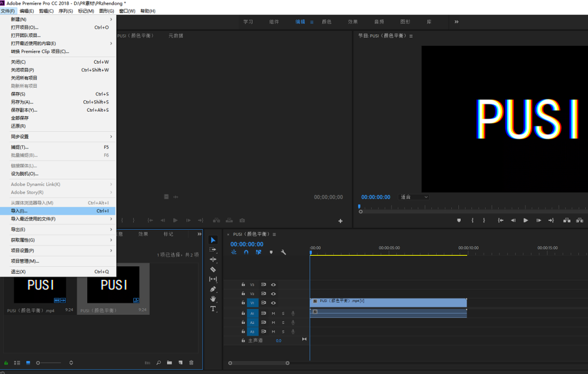Viewport: 588px width, 374px height.
Task: Add marker in the timeline panel
Action: point(271,253)
